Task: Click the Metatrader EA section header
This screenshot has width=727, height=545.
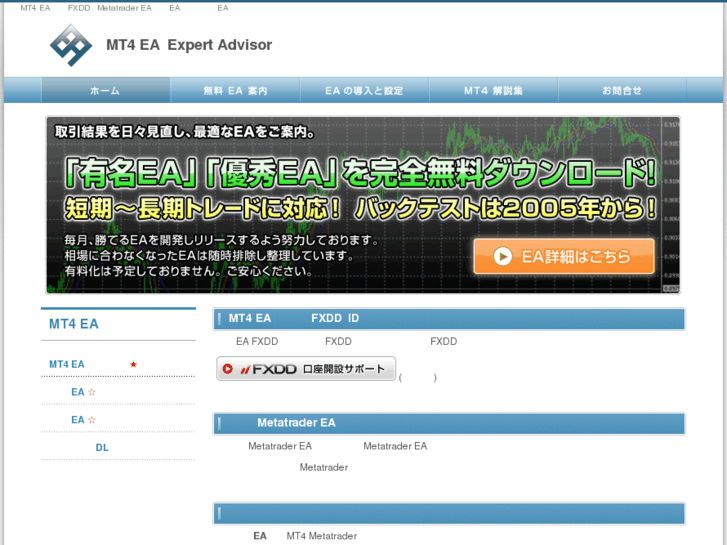Action: [x=449, y=423]
